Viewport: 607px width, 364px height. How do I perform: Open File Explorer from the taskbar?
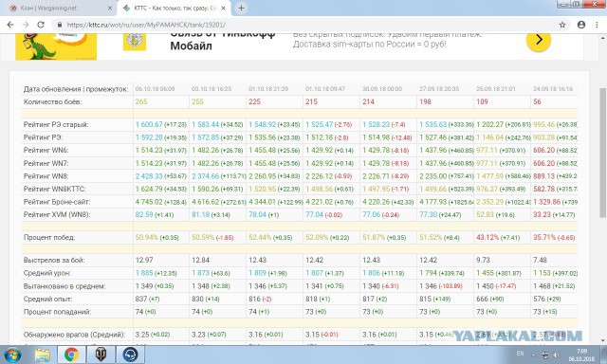tap(42, 355)
